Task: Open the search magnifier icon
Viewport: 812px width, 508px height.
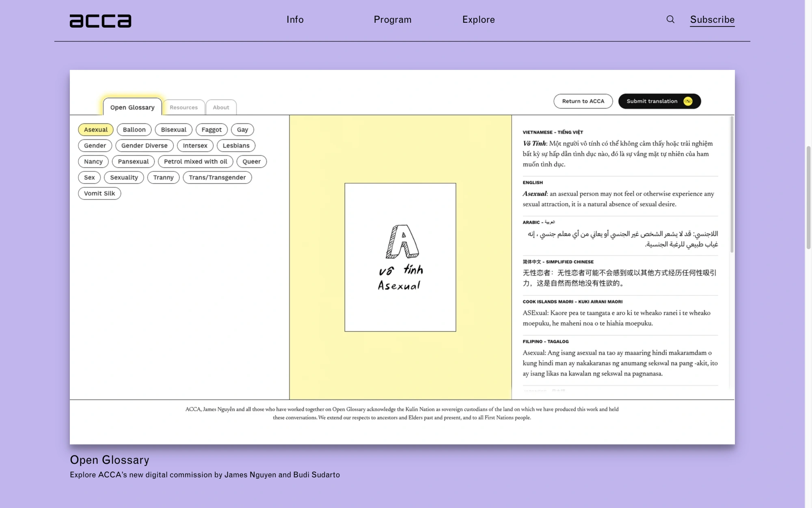Action: point(670,20)
